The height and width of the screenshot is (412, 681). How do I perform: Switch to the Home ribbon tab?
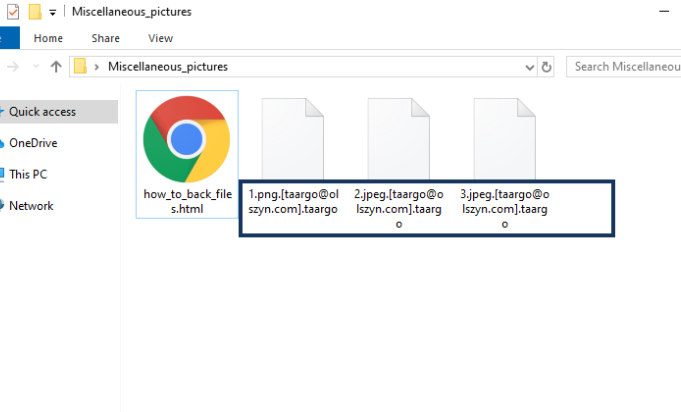[48, 38]
